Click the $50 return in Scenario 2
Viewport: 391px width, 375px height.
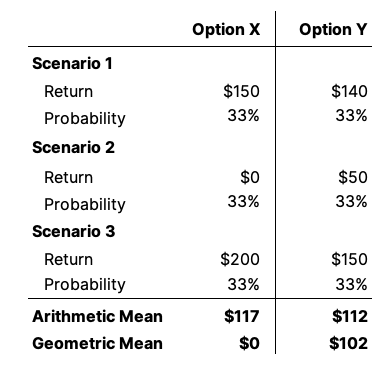(x=353, y=177)
